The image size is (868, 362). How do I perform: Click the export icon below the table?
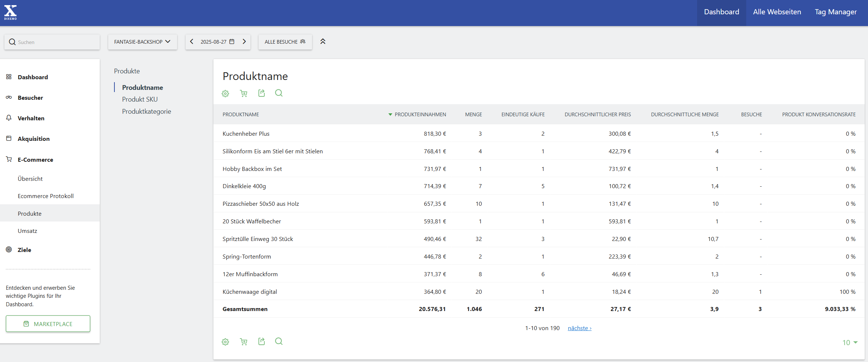tap(261, 341)
